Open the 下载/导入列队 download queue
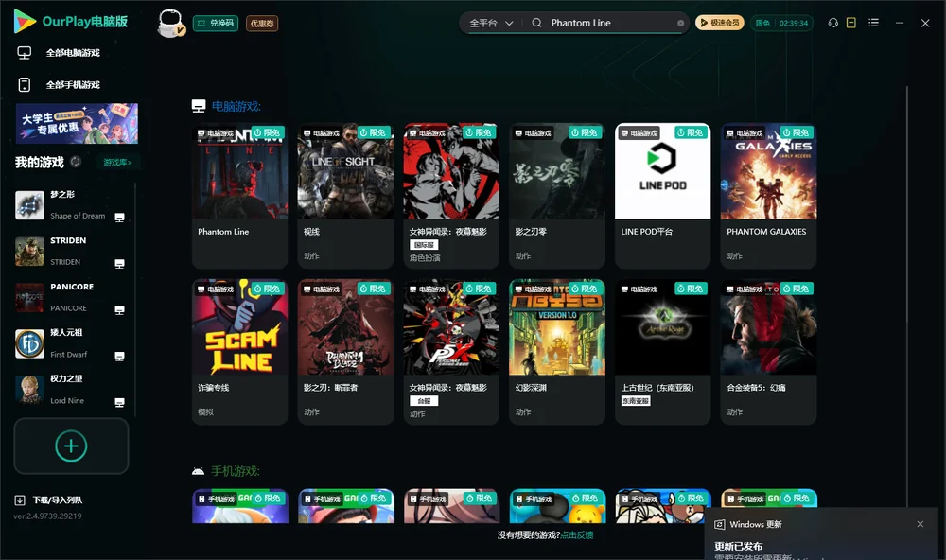The image size is (946, 560). tap(49, 499)
